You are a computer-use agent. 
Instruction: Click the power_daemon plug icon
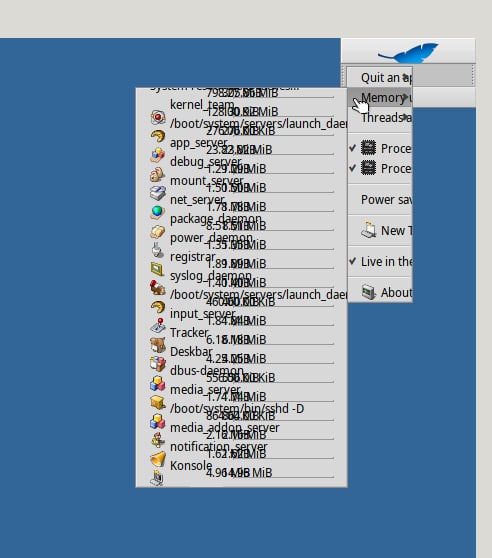pyautogui.click(x=158, y=250)
